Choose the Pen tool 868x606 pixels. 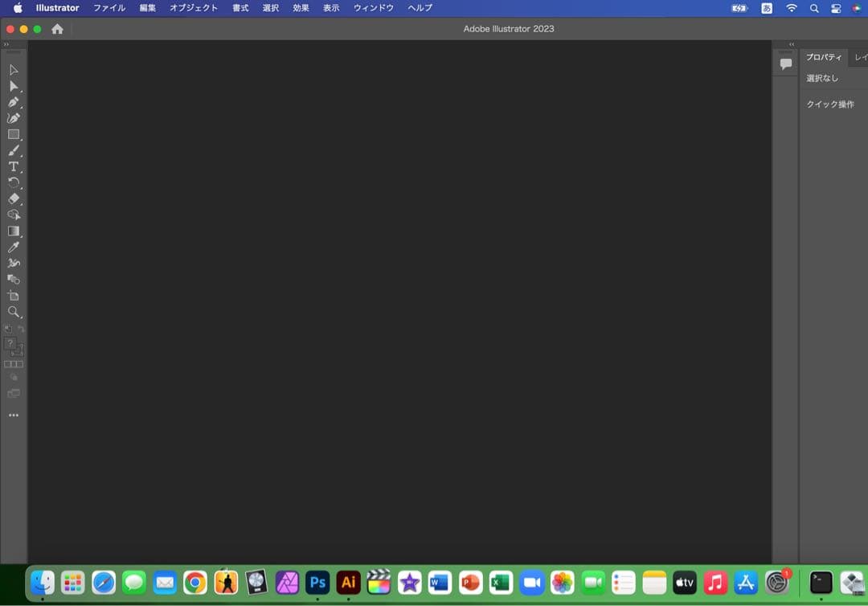tap(13, 102)
